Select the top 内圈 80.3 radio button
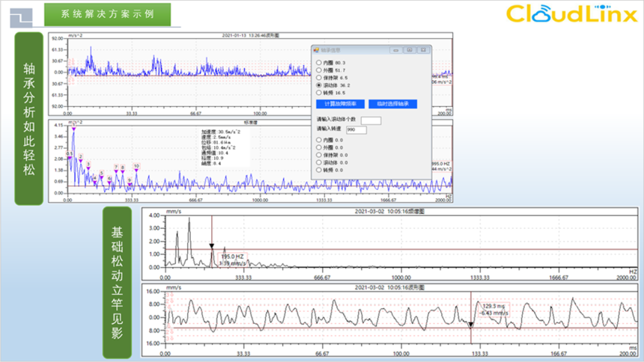This screenshot has width=644, height=362. pos(319,63)
